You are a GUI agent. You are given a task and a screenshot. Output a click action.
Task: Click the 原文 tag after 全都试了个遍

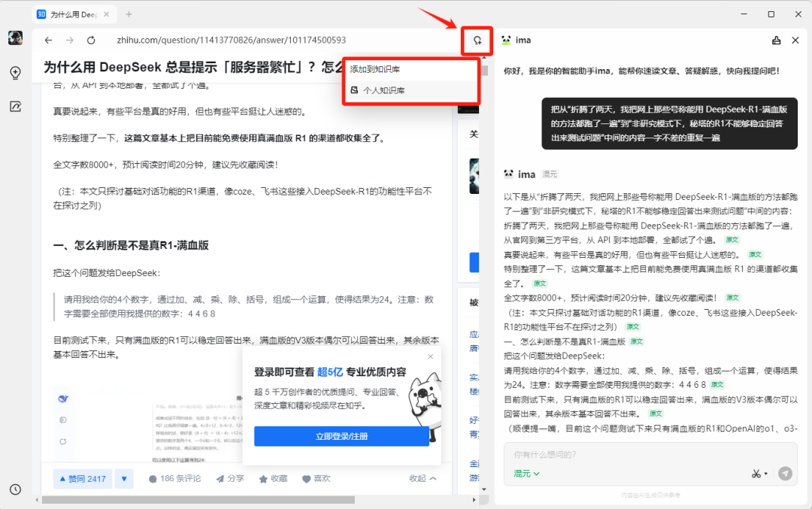(x=732, y=240)
